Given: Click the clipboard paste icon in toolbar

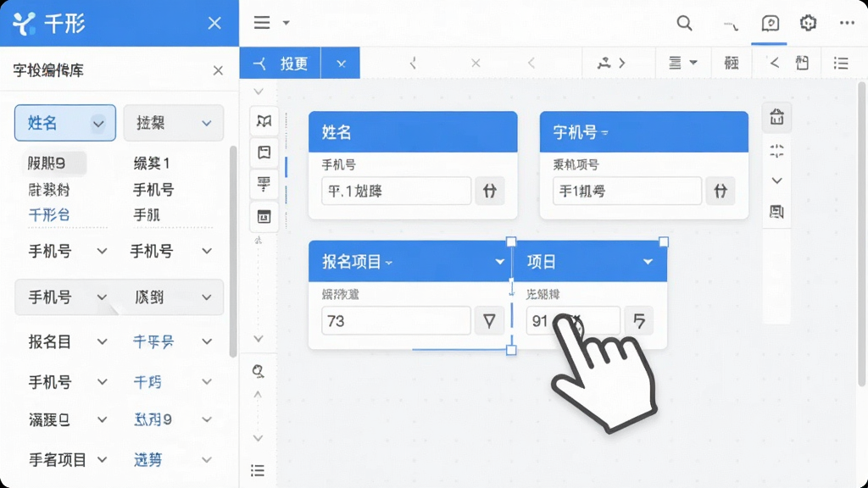Looking at the screenshot, I should [x=802, y=63].
